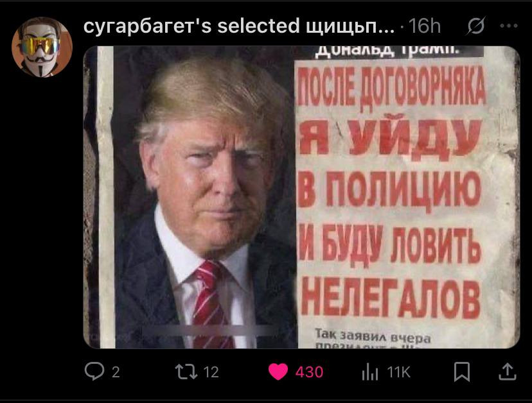The height and width of the screenshot is (403, 532).
Task: Click the Так заявил вчера caption text
Action: point(373,336)
